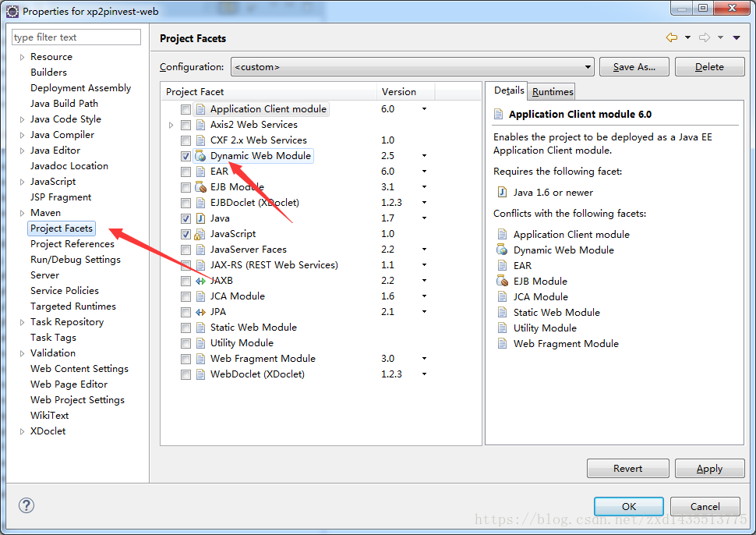756x535 pixels.
Task: Click the Delete configuration button
Action: point(709,66)
